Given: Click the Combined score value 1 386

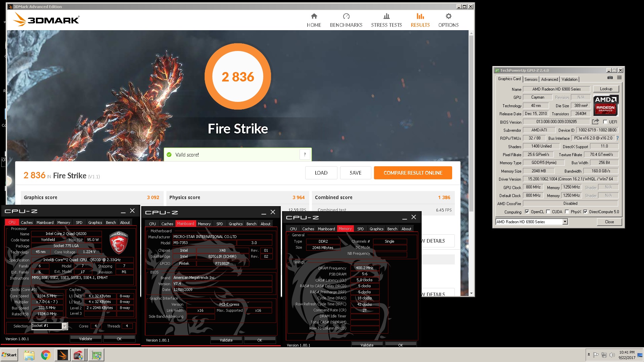Looking at the screenshot, I should (x=444, y=197).
